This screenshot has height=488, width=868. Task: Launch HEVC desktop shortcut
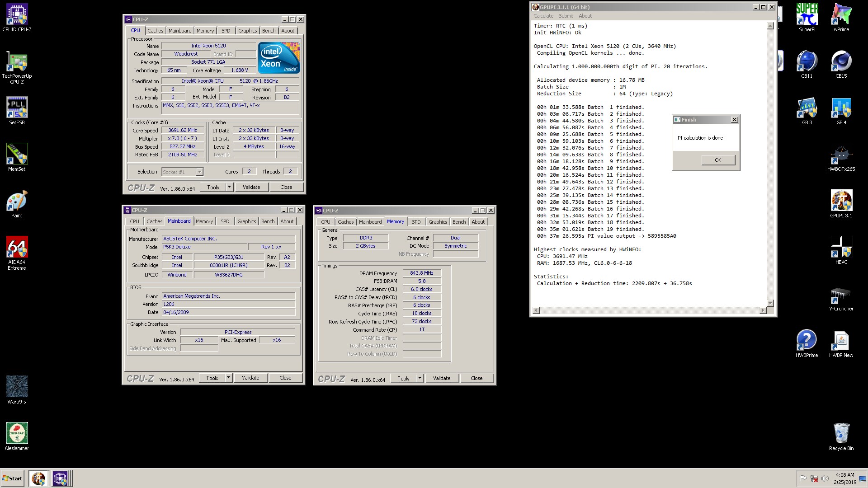[x=841, y=251]
